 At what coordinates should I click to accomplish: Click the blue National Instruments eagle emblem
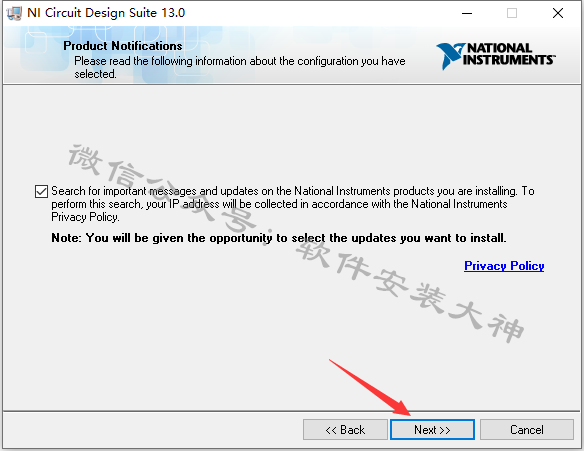click(450, 56)
